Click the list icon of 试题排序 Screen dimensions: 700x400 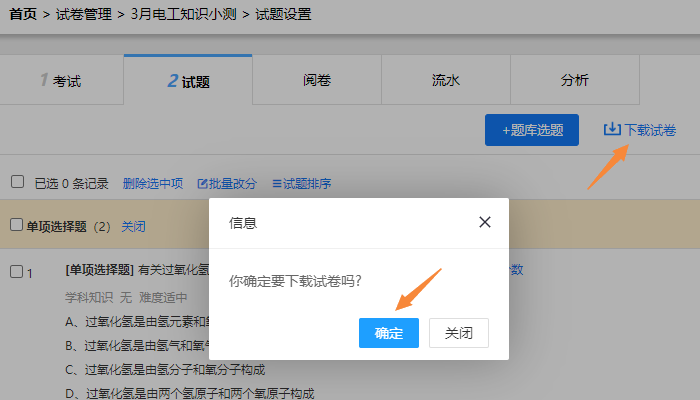tap(277, 183)
